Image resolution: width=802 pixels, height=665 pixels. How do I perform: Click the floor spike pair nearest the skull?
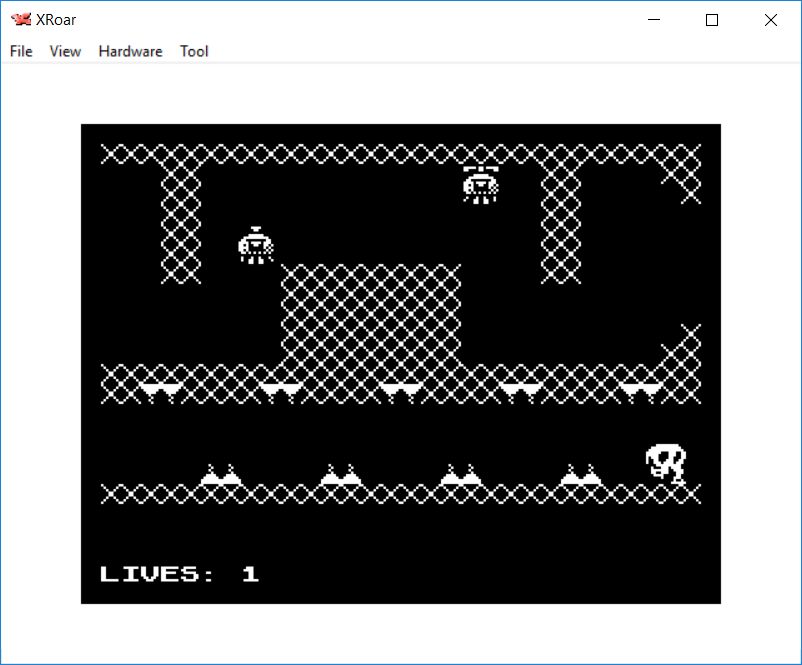click(x=581, y=475)
